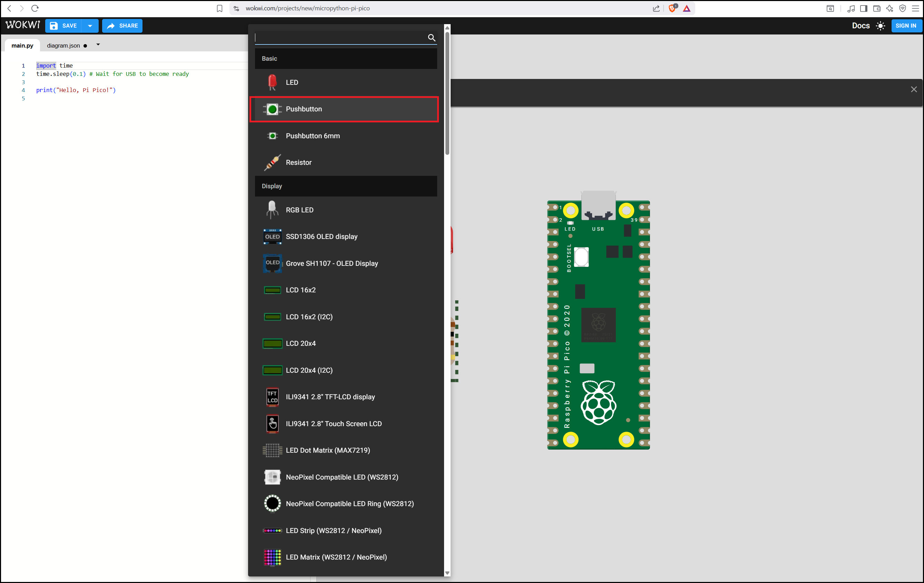
Task: Click the LED Matrix (WS2812) icon
Action: point(272,557)
